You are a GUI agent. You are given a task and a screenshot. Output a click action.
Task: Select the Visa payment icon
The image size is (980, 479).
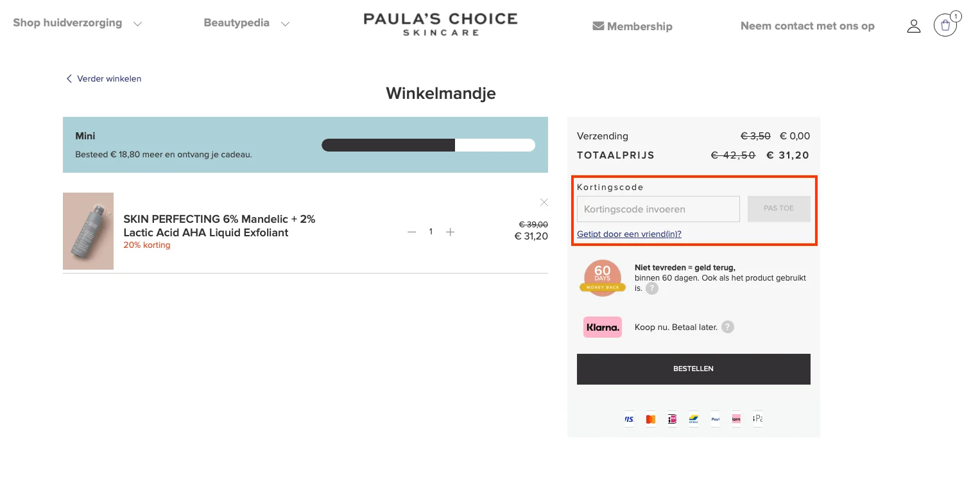pos(629,419)
